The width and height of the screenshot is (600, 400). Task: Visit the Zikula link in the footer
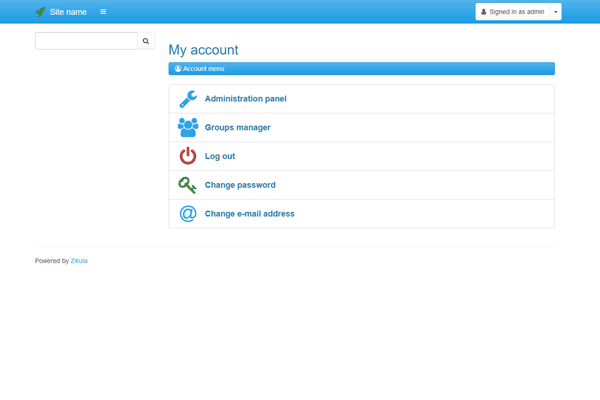pyautogui.click(x=79, y=261)
